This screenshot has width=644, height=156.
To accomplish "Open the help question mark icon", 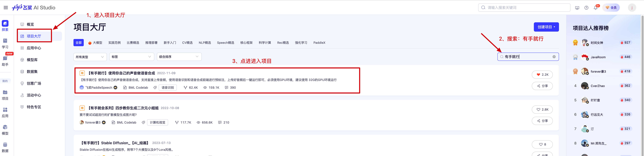I will click(x=586, y=8).
